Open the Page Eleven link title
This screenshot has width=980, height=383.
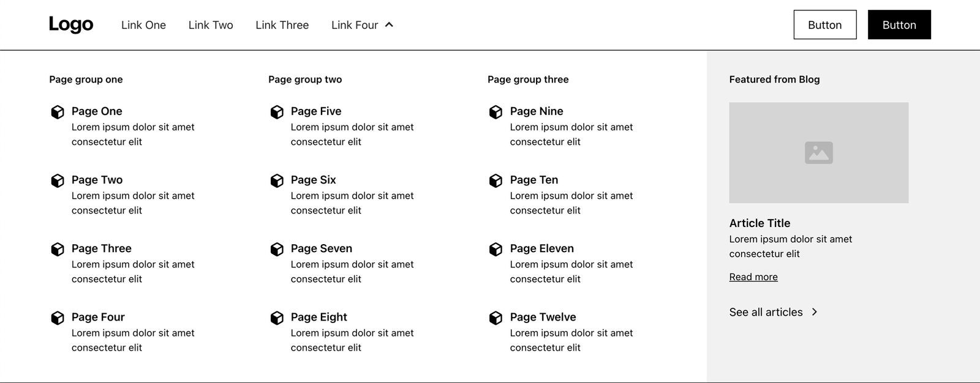point(541,248)
